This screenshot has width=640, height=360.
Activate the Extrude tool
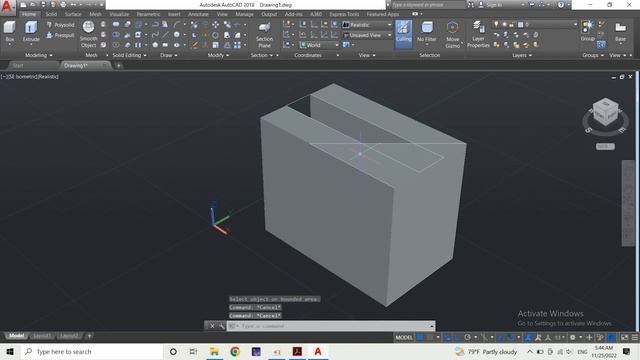pyautogui.click(x=31, y=32)
